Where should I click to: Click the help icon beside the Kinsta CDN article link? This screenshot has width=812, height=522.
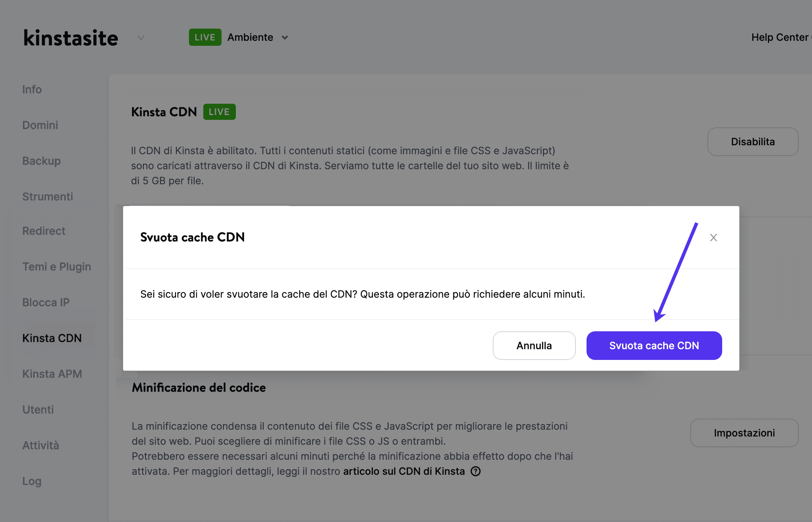(x=475, y=471)
